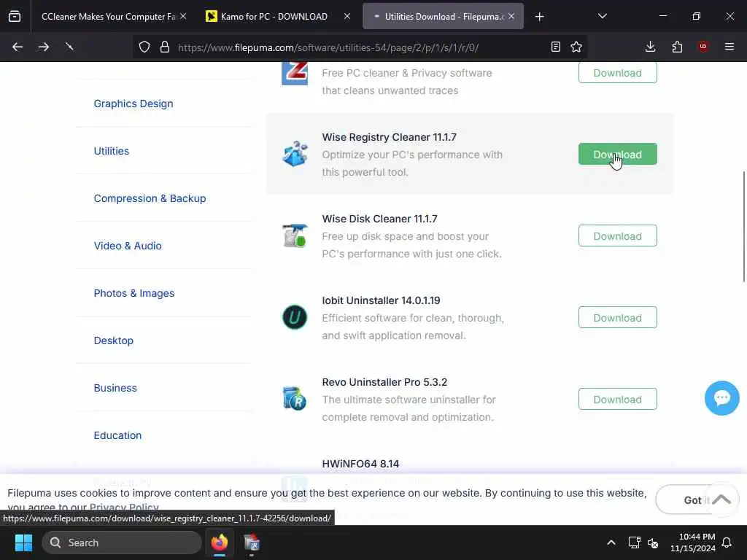Open the Firefox View icon

[x=15, y=17]
